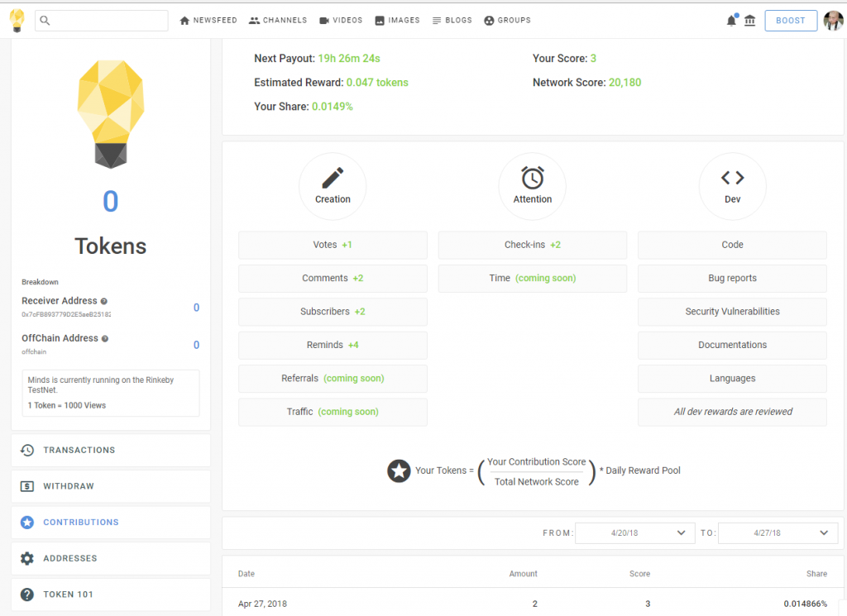
Task: Click the Addresses gear icon
Action: (27, 558)
